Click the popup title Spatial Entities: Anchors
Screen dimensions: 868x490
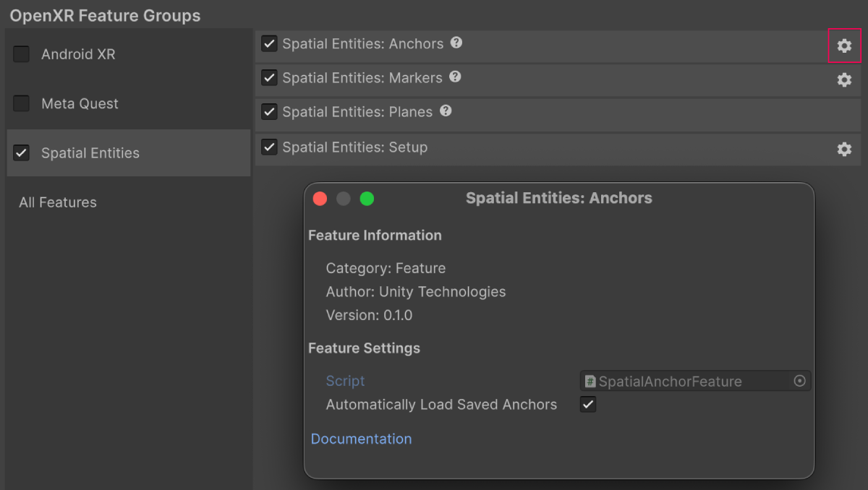click(x=559, y=198)
